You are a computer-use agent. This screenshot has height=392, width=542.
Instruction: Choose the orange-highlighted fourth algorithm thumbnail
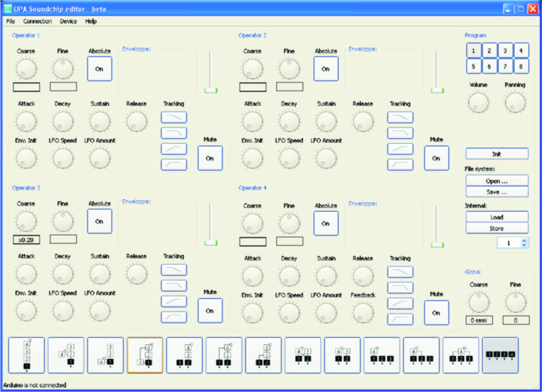pos(145,356)
